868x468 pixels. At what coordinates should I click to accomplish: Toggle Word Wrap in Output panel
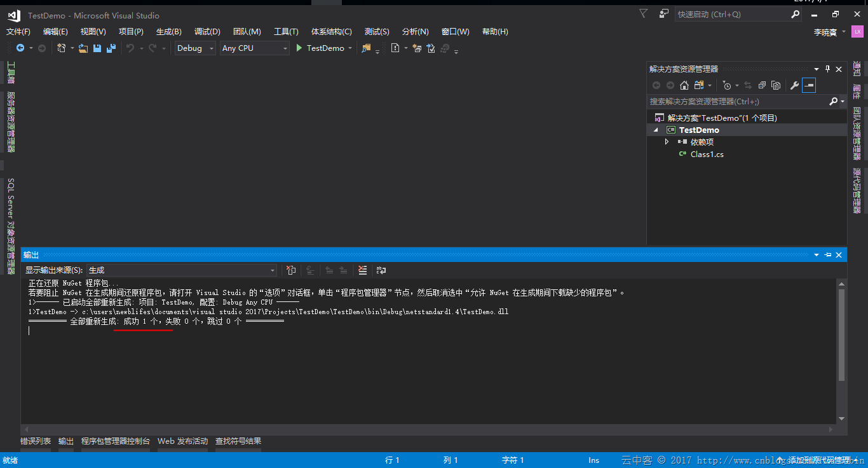(381, 270)
